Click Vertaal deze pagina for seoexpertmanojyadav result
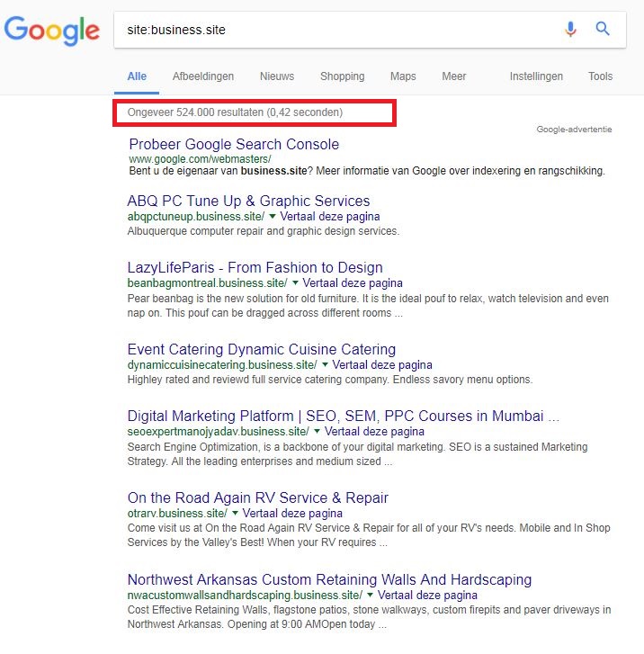 pyautogui.click(x=374, y=431)
